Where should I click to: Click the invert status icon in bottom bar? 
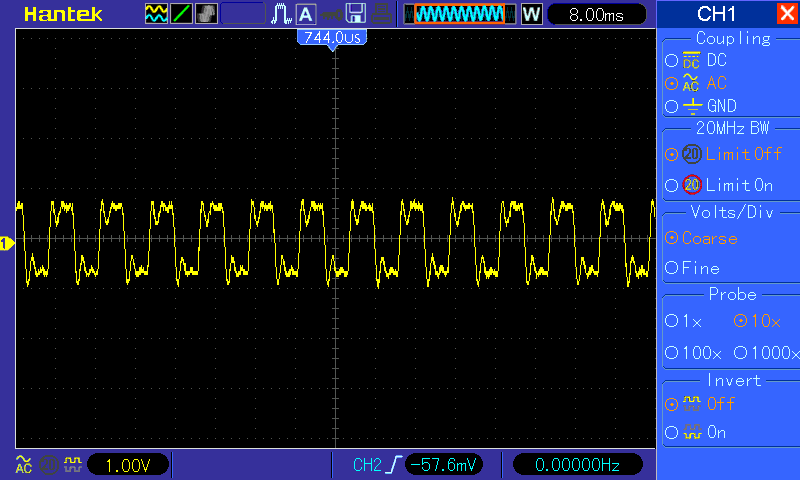pyautogui.click(x=73, y=464)
